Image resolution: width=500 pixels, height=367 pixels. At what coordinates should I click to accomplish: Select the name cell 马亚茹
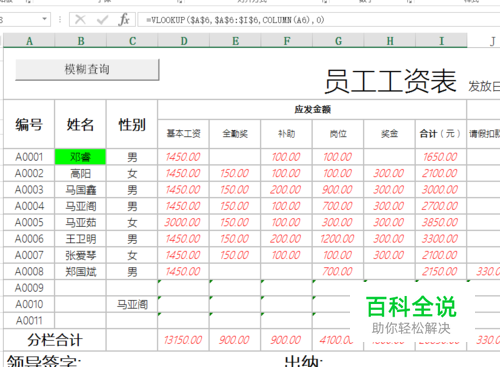pos(80,222)
